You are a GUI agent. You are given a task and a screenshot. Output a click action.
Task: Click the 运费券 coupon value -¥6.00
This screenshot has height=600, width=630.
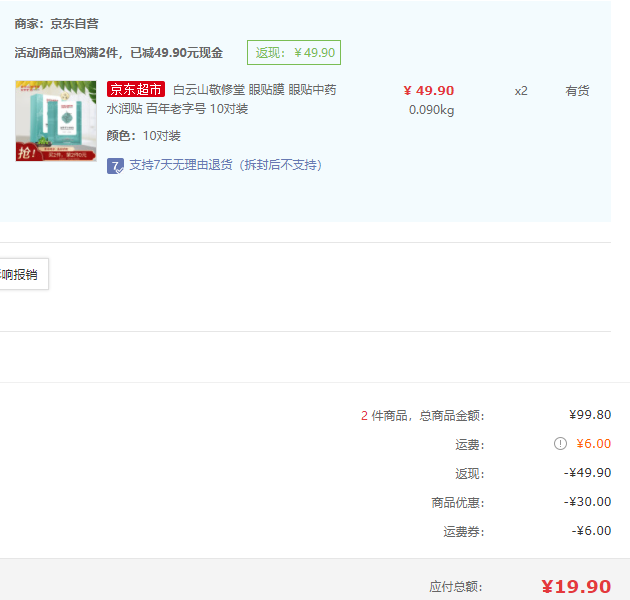591,530
